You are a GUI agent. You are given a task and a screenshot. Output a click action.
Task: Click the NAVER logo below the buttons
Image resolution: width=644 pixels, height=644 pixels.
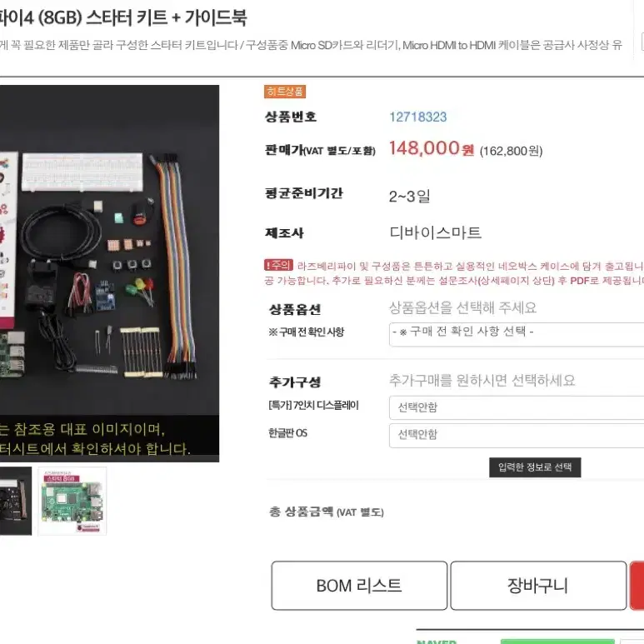pyautogui.click(x=437, y=642)
